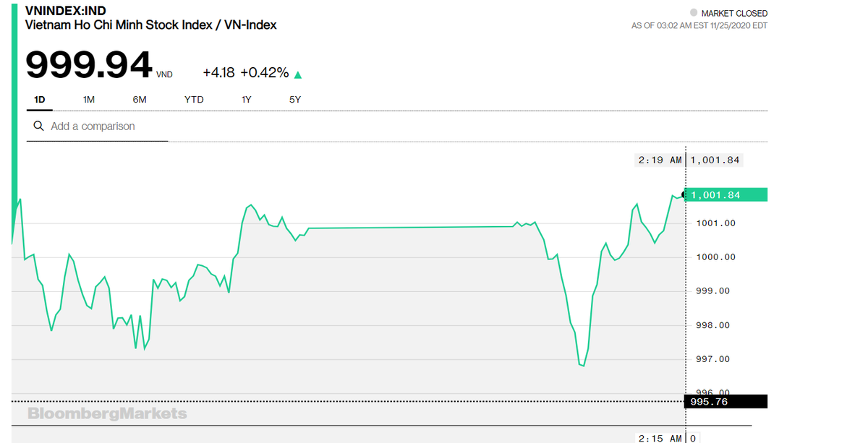Click the VND currency label
868x443 pixels.
[164, 74]
